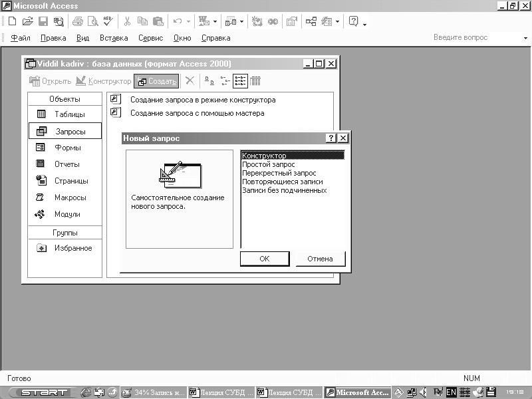Switch to Large Icons view
The height and width of the screenshot is (399, 532).
209,81
